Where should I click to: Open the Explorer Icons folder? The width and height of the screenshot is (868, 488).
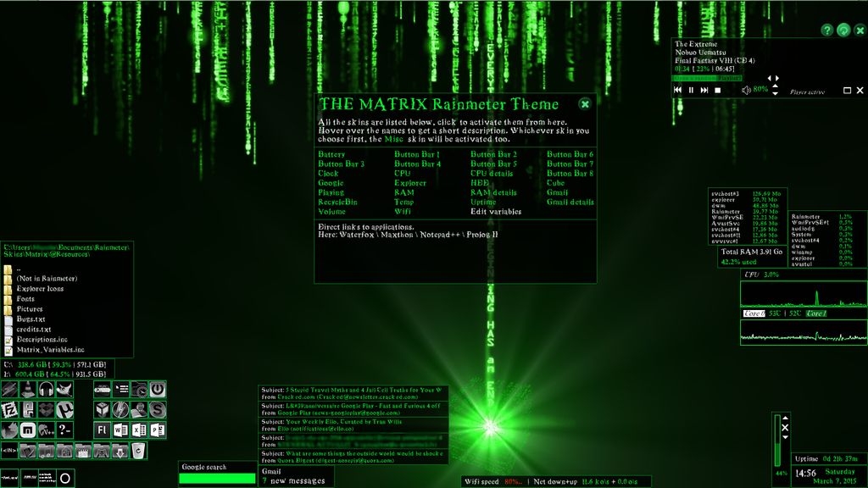40,288
